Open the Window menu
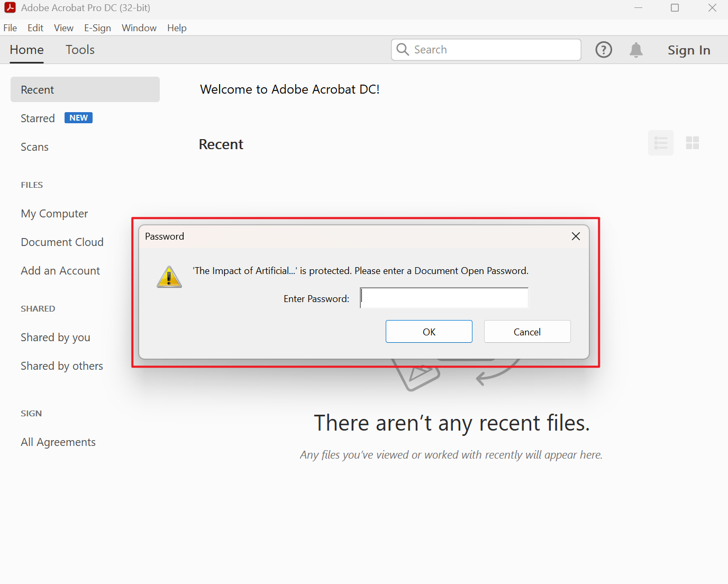 (x=139, y=28)
